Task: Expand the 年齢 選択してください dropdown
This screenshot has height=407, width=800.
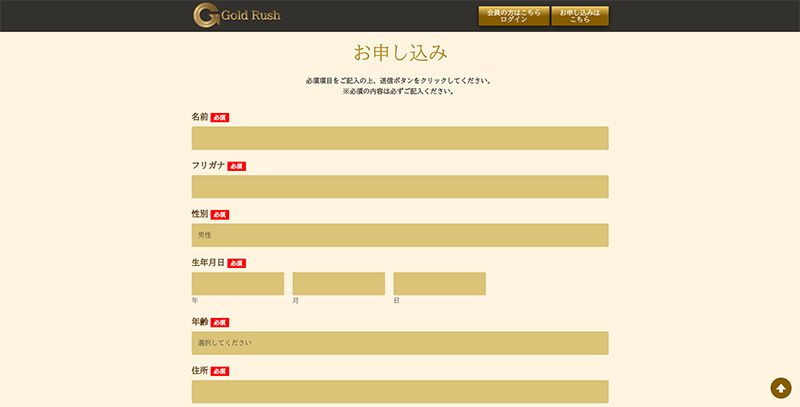Action: tap(400, 343)
